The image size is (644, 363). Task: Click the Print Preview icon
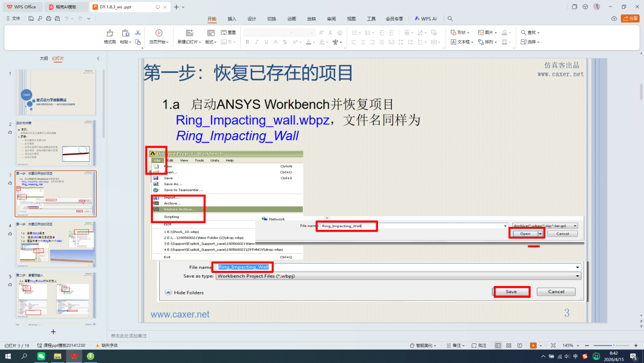(x=57, y=19)
